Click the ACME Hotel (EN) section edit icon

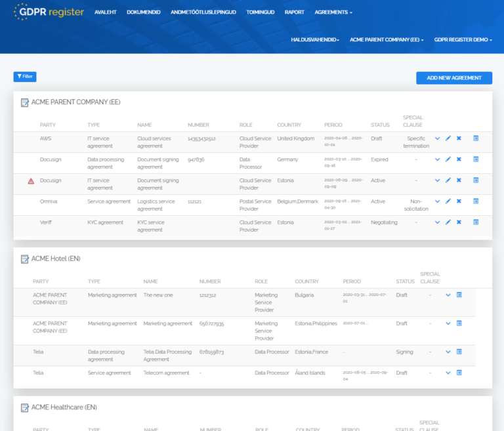pos(25,259)
